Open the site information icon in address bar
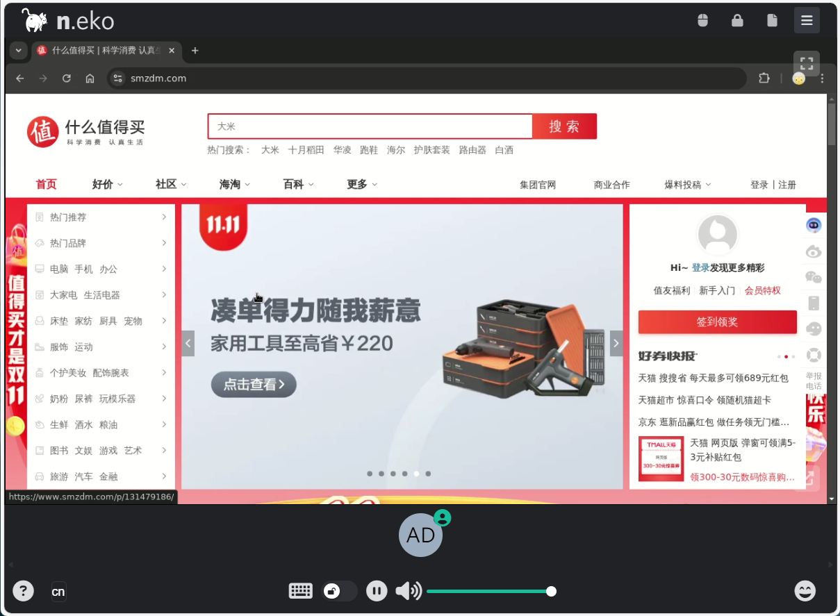Image resolution: width=840 pixels, height=616 pixels. tap(118, 78)
